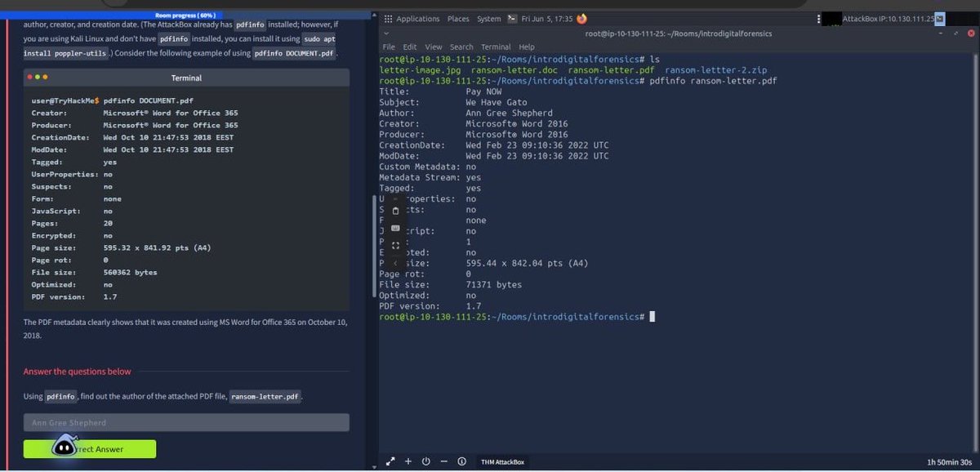Open the clipboard icon in noVNC side panel
The height and width of the screenshot is (472, 980).
pyautogui.click(x=396, y=210)
